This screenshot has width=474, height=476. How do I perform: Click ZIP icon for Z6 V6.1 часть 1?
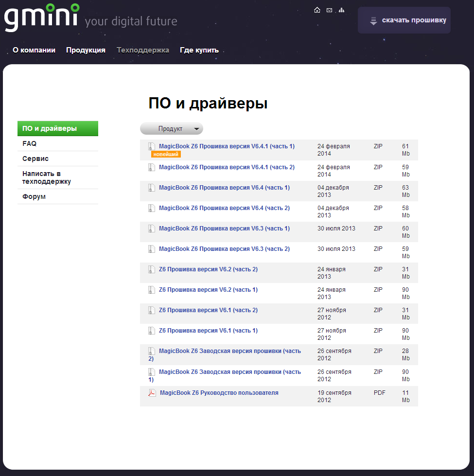151,330
